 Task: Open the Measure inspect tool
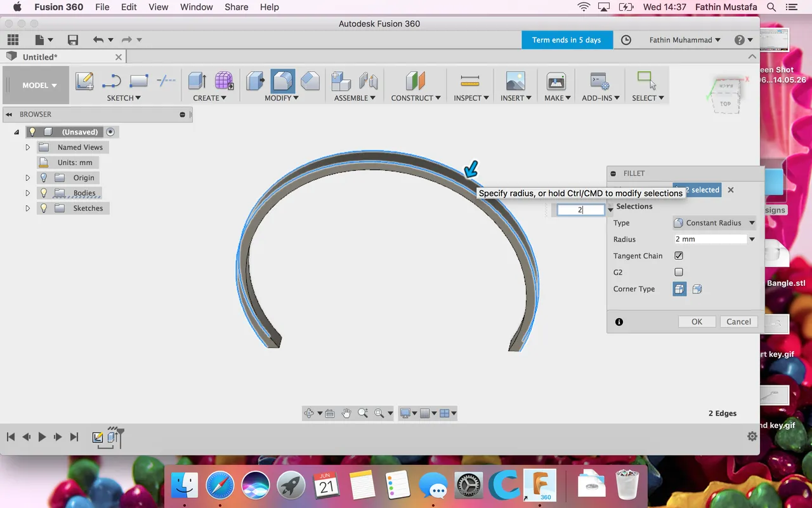tap(470, 81)
